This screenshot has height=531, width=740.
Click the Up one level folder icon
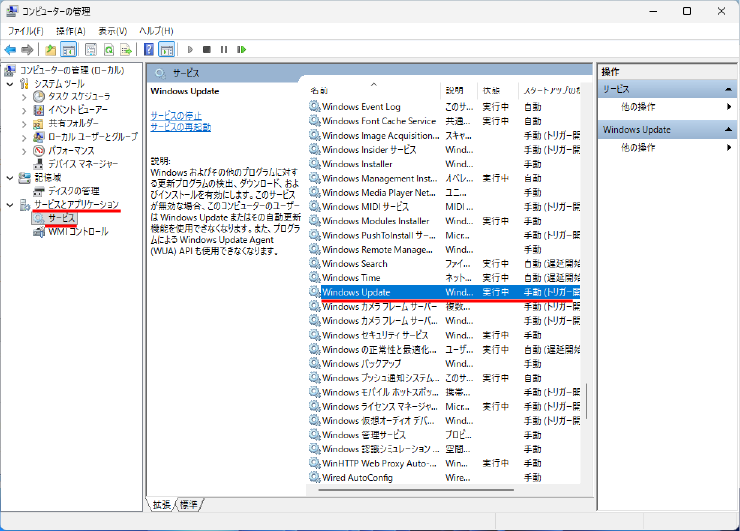coord(50,50)
